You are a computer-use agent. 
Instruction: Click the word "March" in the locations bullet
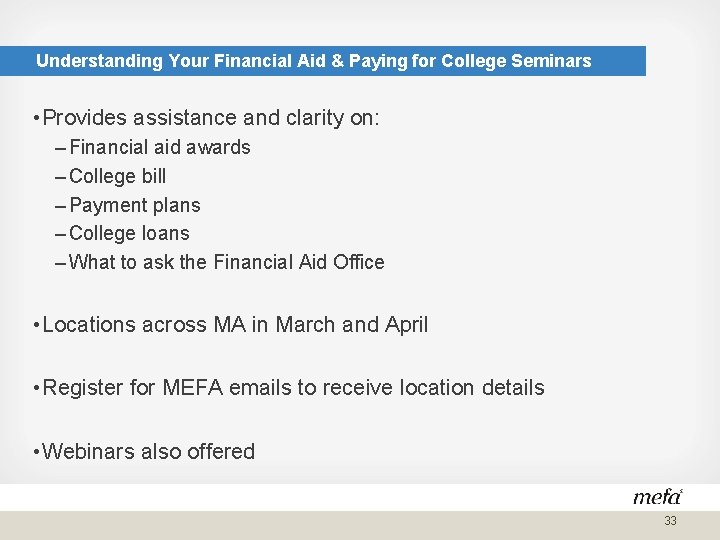pos(307,325)
